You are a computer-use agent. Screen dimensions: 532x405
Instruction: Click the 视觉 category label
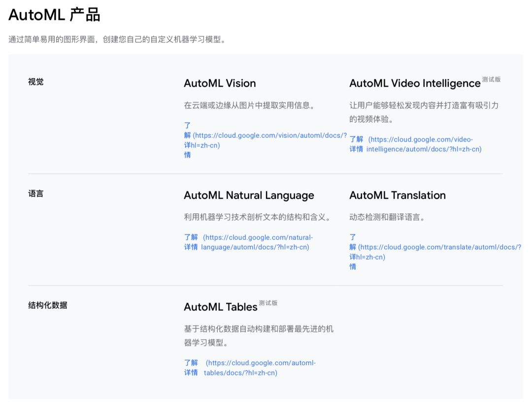[35, 81]
